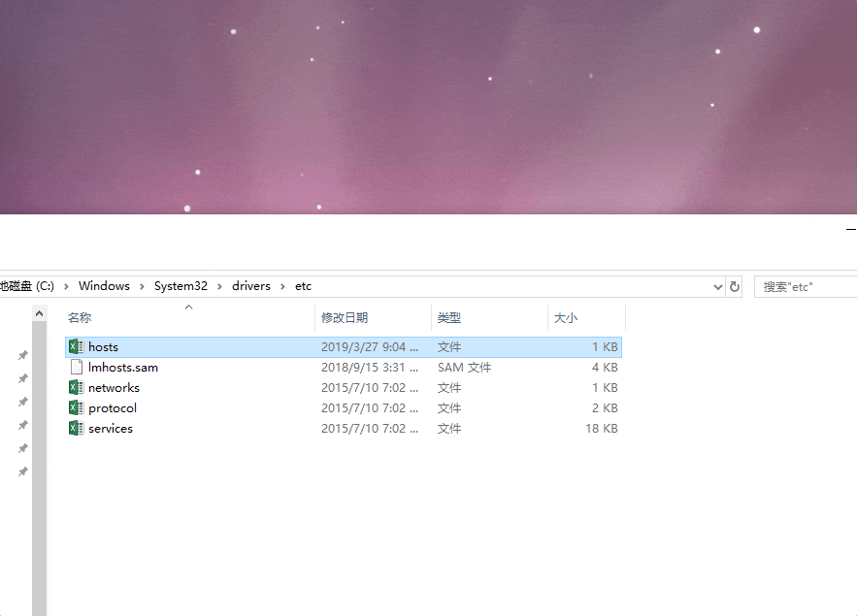Image resolution: width=857 pixels, height=616 pixels.
Task: Click the services file's Excel icon
Action: (x=76, y=428)
